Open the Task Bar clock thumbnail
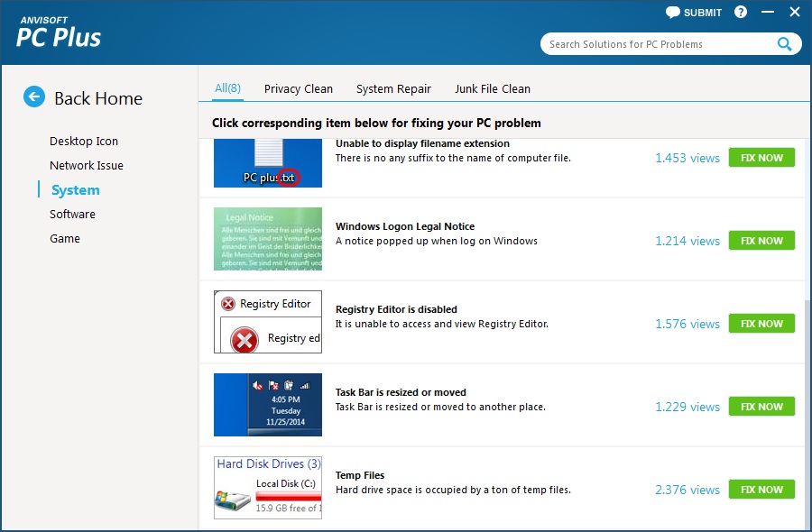 [x=268, y=405]
